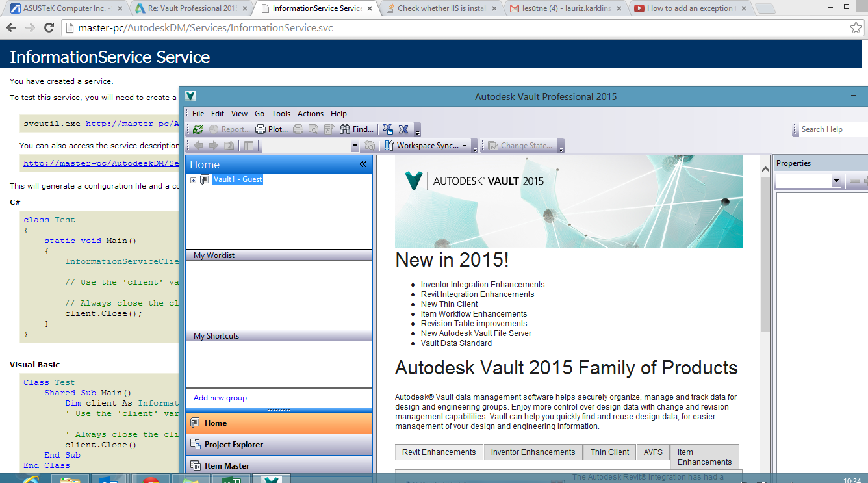The image size is (868, 483).
Task: Open overflow arrow after Workspace Sync toolbar
Action: point(475,147)
